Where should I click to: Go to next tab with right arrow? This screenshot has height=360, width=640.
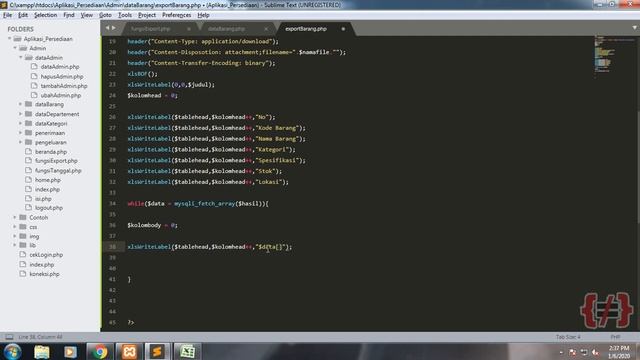114,28
